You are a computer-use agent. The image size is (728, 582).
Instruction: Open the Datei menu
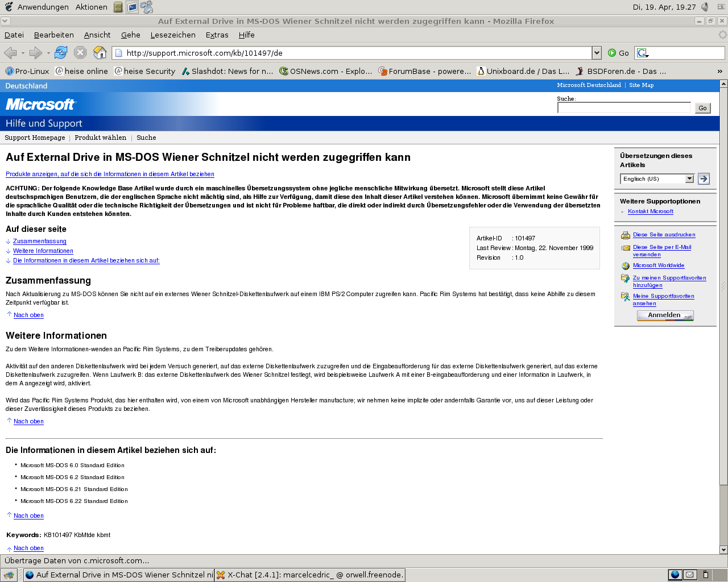[14, 35]
